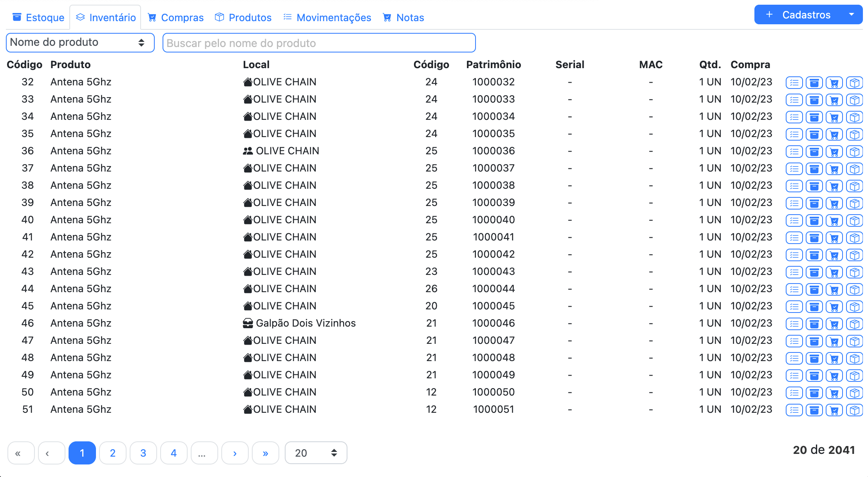The image size is (868, 477).
Task: Go to page 3 of results
Action: pos(143,453)
